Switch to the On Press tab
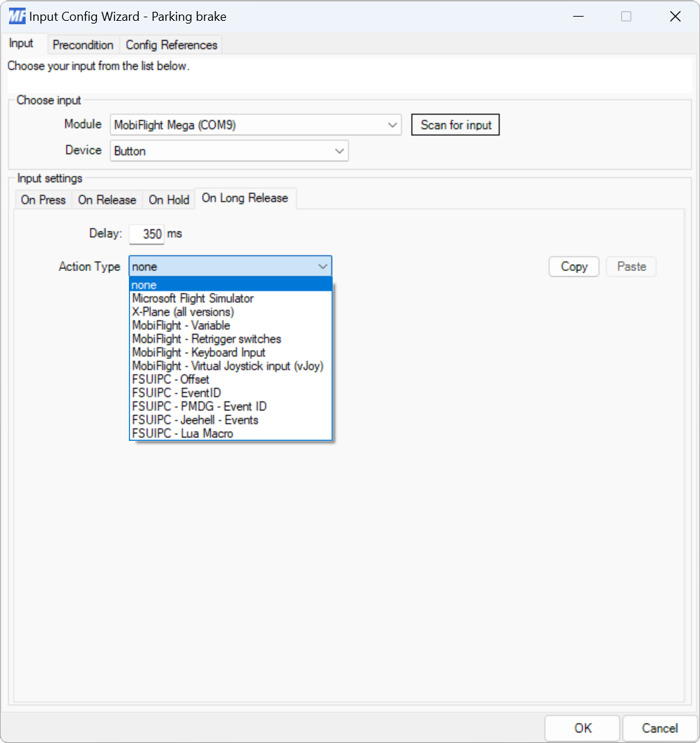Image resolution: width=700 pixels, height=743 pixels. pyautogui.click(x=42, y=200)
